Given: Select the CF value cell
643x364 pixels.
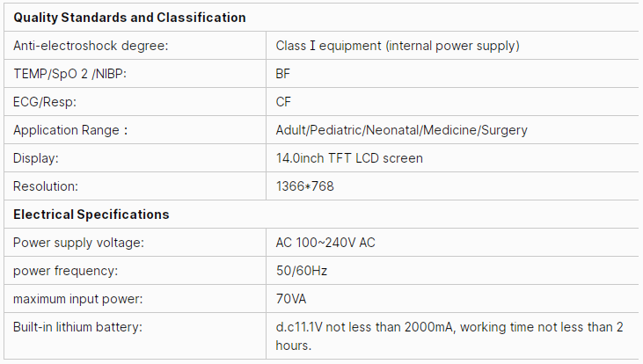Looking at the screenshot, I should tap(283, 102).
